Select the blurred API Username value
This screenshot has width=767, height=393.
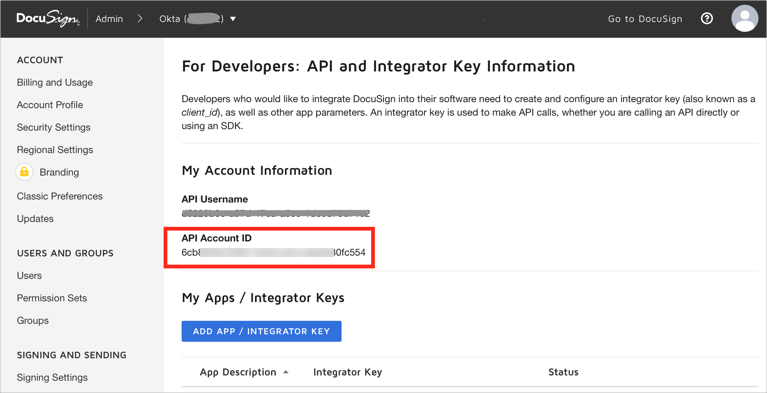tap(275, 213)
